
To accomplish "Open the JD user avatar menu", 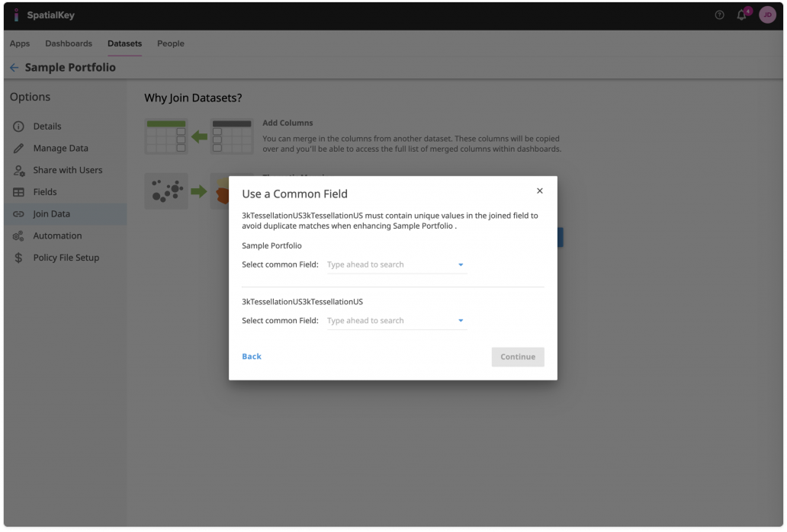I will tap(766, 14).
